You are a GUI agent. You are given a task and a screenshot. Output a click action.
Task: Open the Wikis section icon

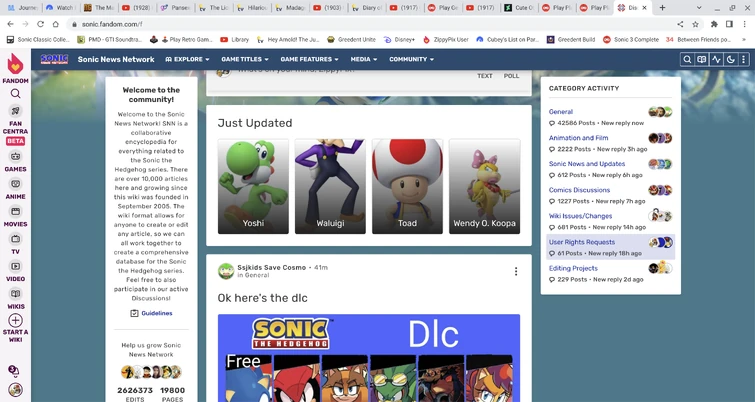coord(15,294)
